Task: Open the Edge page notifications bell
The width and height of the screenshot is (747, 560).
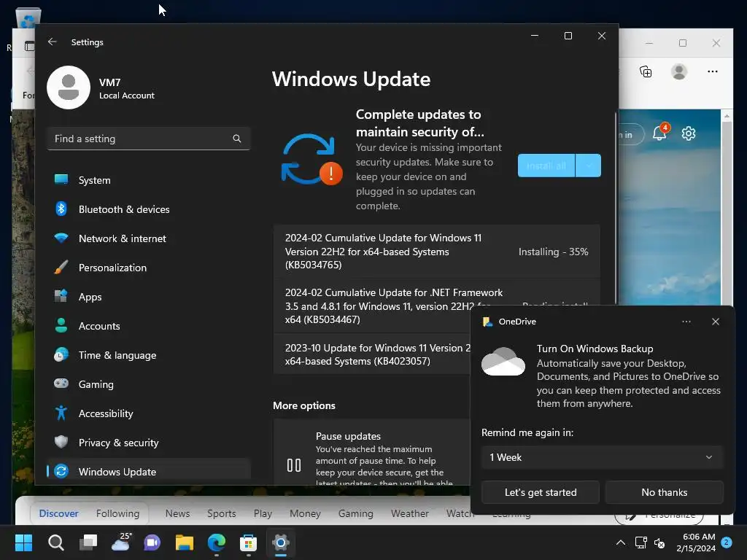Action: (x=660, y=133)
